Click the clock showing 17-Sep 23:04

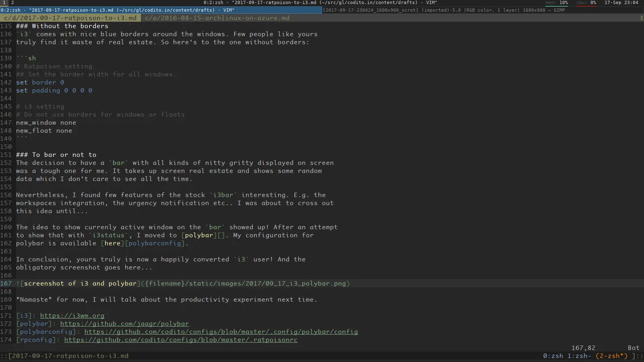(621, 2)
